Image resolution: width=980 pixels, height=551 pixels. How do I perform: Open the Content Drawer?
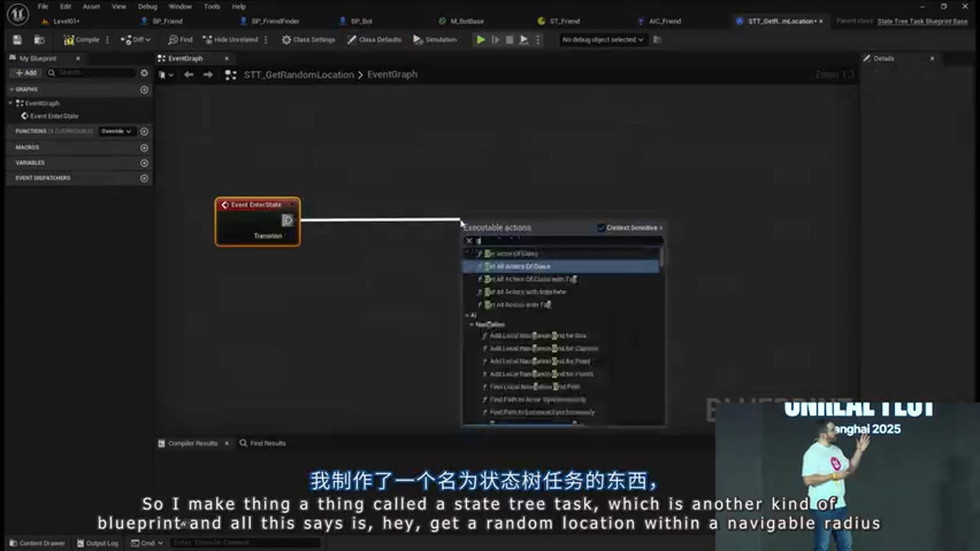click(38, 543)
